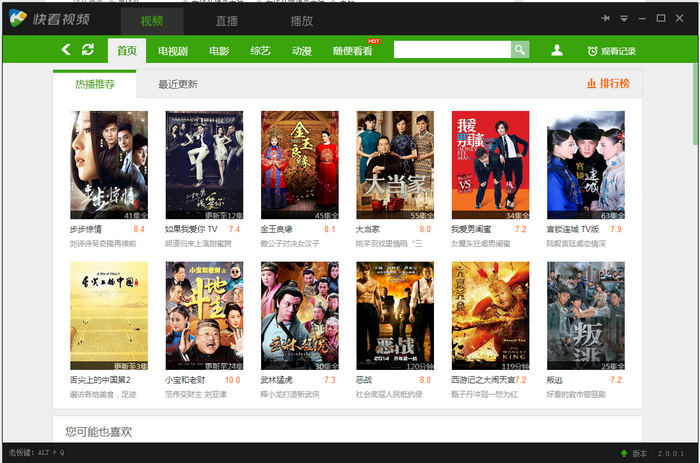Click the 8.4 rating of 步步惊情
This screenshot has height=463, width=700.
139,229
